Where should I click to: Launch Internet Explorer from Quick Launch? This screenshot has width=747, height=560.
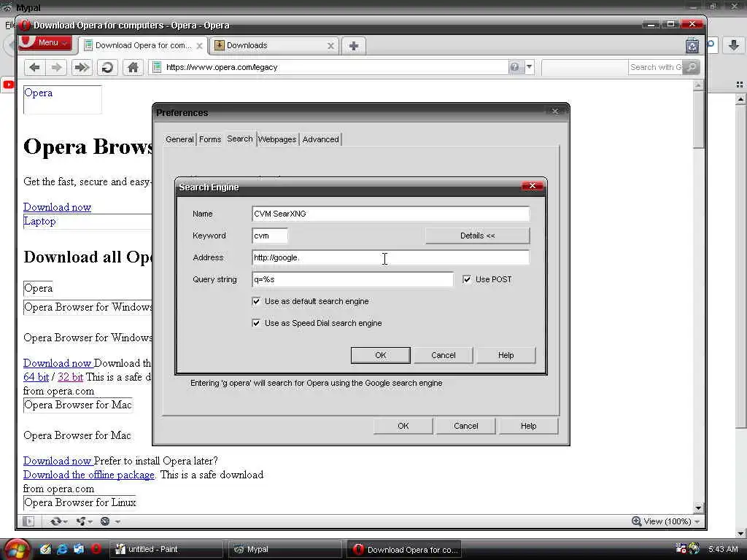(62, 549)
